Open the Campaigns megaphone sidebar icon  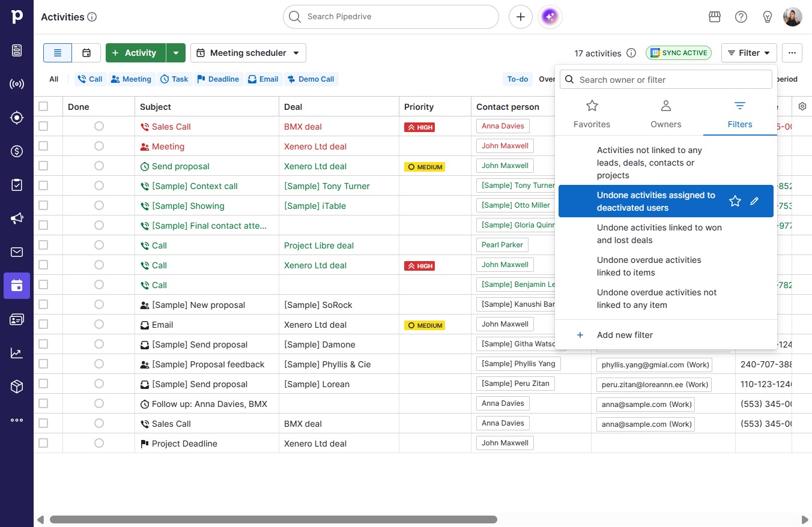pyautogui.click(x=17, y=218)
